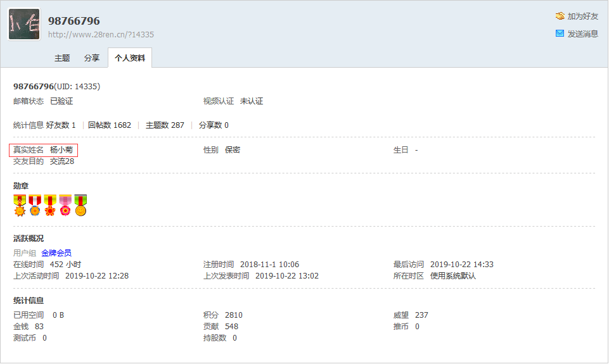Open the 金牌会员 user group link
609x364 pixels.
pyautogui.click(x=56, y=253)
